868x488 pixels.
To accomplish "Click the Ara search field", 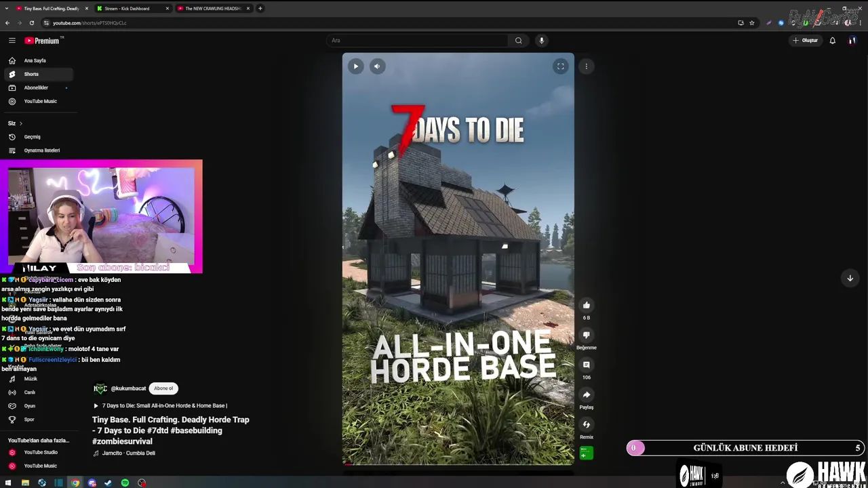I will 418,41.
